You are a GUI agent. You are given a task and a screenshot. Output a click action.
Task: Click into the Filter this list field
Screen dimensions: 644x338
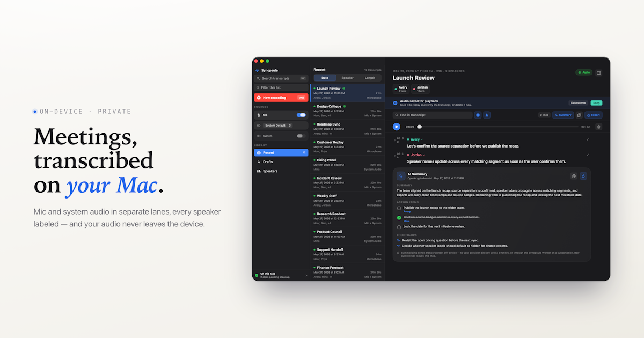281,87
